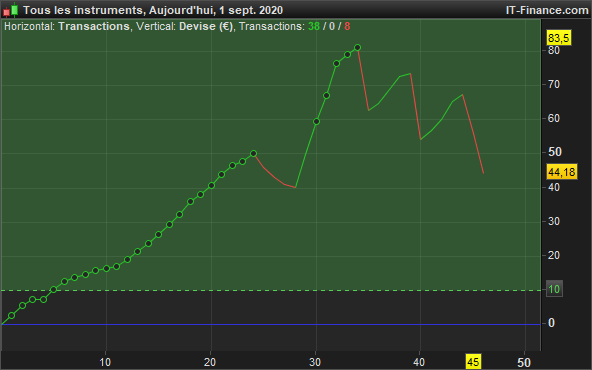Click the data point at transaction 10 near 16
592x370 pixels.
click(x=106, y=268)
